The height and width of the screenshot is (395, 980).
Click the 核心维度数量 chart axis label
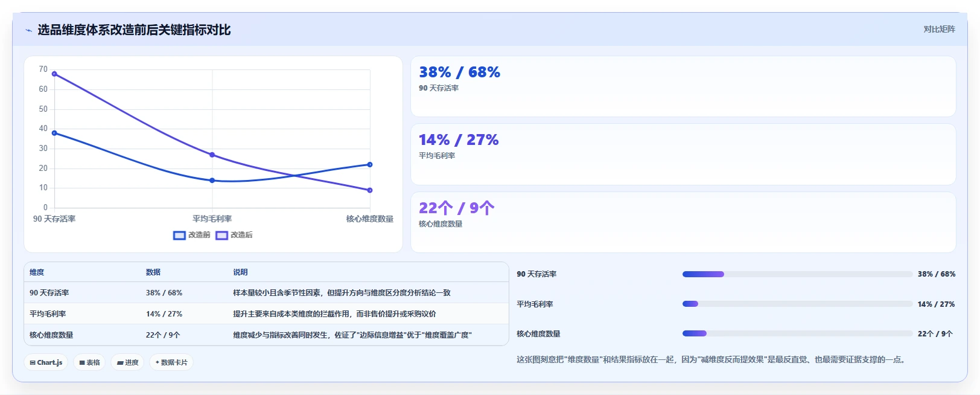pyautogui.click(x=369, y=219)
